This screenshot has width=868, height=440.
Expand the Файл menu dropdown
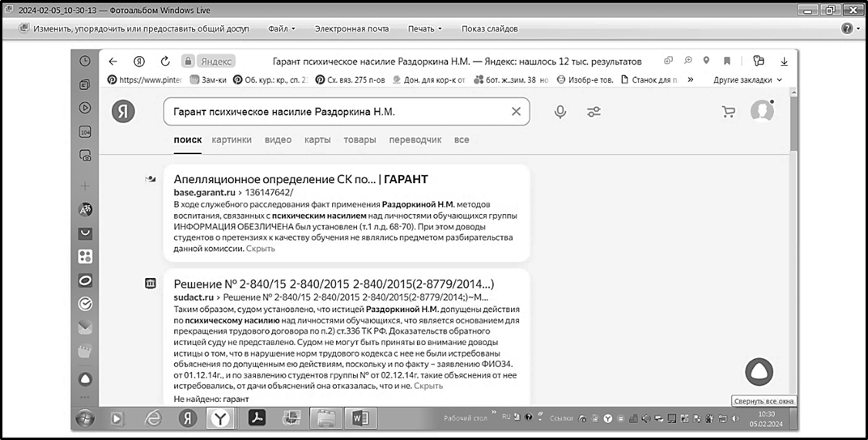pyautogui.click(x=282, y=29)
